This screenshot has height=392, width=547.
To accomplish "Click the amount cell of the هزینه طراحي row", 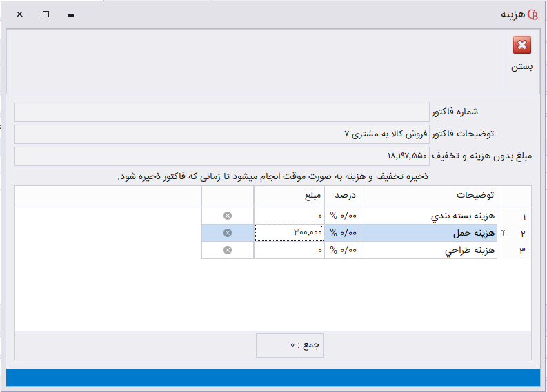I will 290,250.
